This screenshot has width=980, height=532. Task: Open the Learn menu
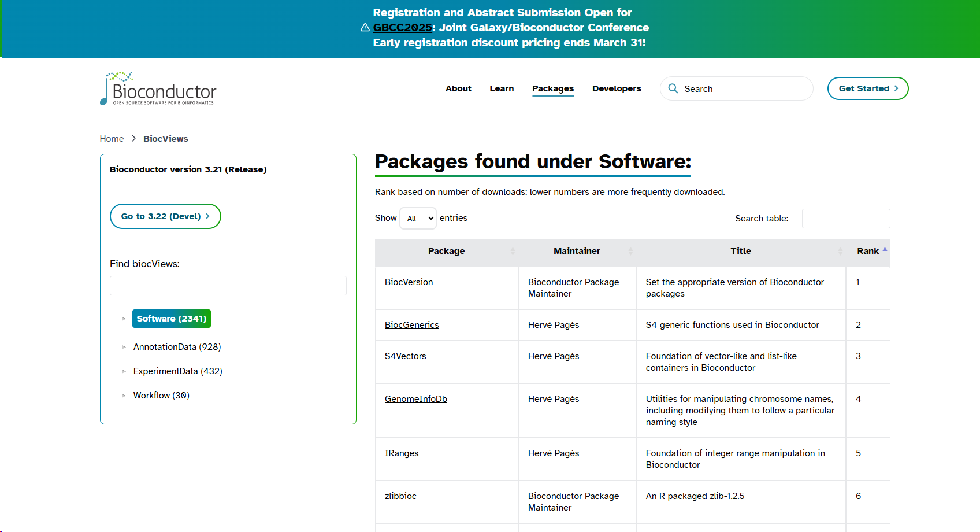point(502,88)
